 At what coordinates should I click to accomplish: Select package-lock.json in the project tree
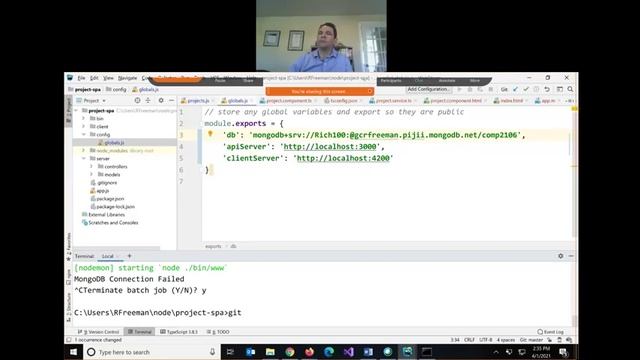[x=116, y=207]
